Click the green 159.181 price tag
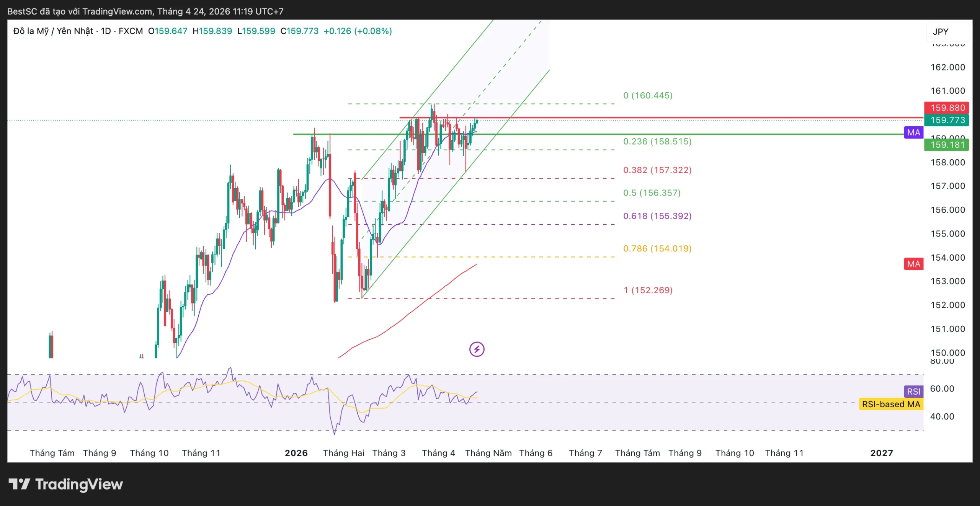The width and height of the screenshot is (980, 506). [946, 145]
